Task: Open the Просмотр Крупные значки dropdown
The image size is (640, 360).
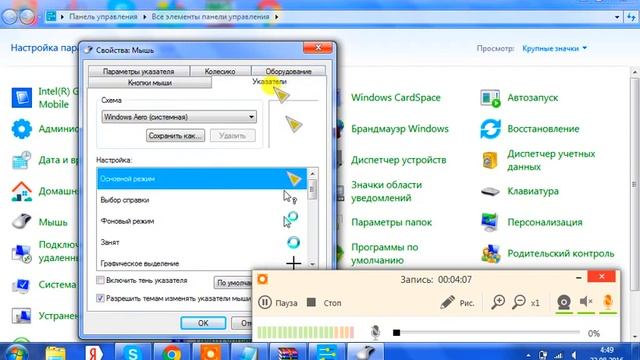Action: click(554, 48)
